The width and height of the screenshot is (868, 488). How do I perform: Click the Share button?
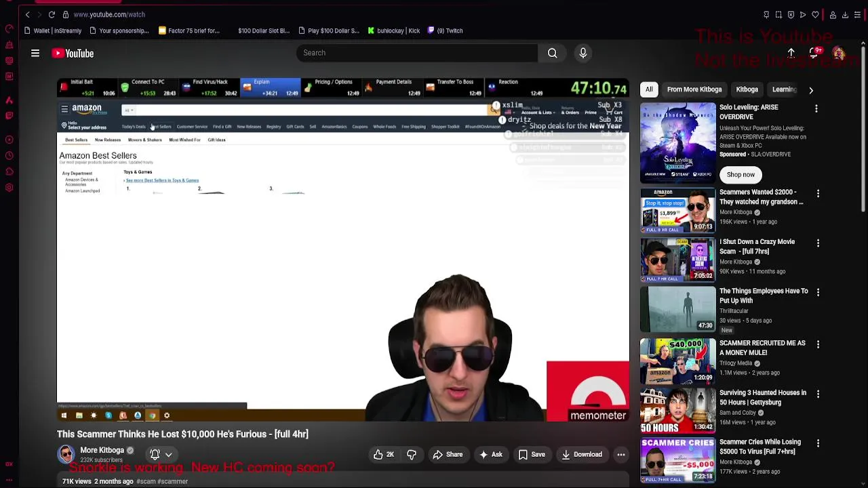tap(448, 455)
